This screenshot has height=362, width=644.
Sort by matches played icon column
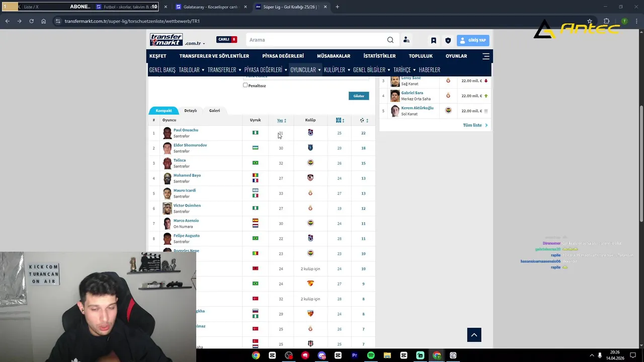pyautogui.click(x=340, y=120)
